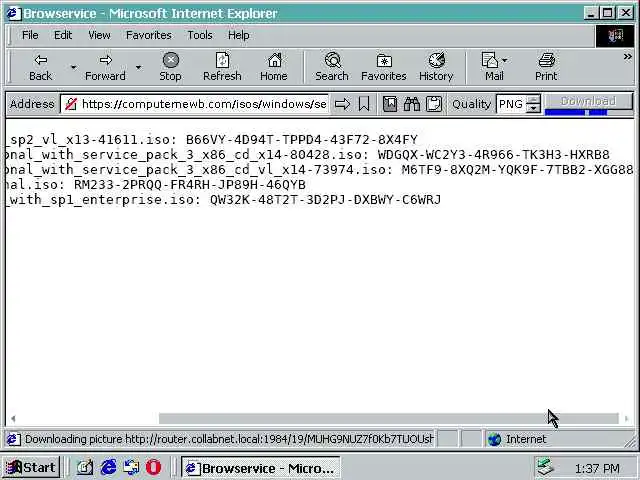Image resolution: width=640 pixels, height=480 pixels.
Task: Open the View menu
Action: pos(99,36)
